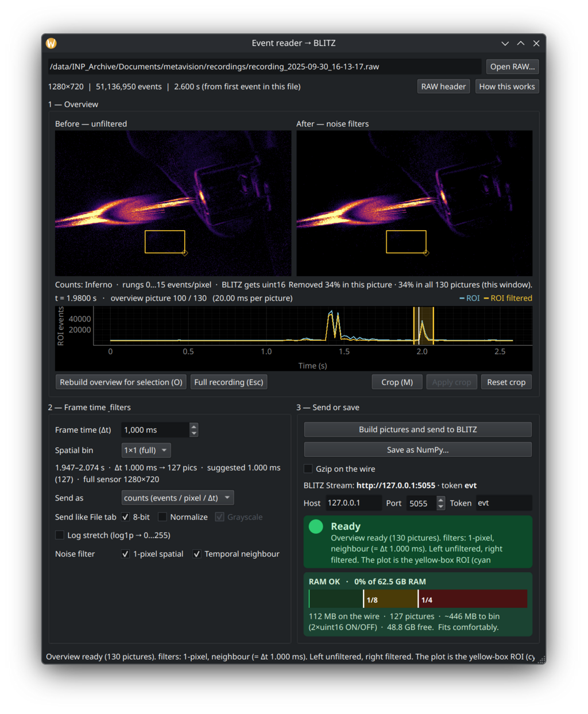Click the app logo icon in title bar
Image resolution: width=588 pixels, height=714 pixels.
(x=51, y=43)
